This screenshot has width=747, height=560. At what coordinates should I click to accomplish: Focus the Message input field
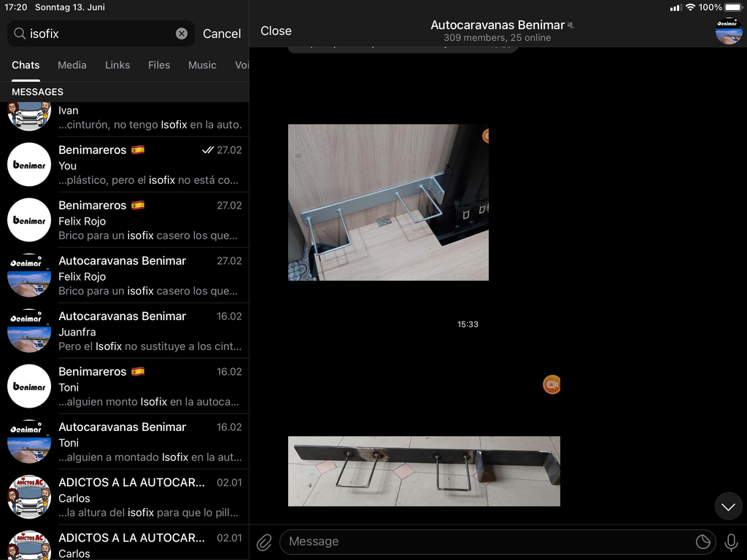coord(498,542)
